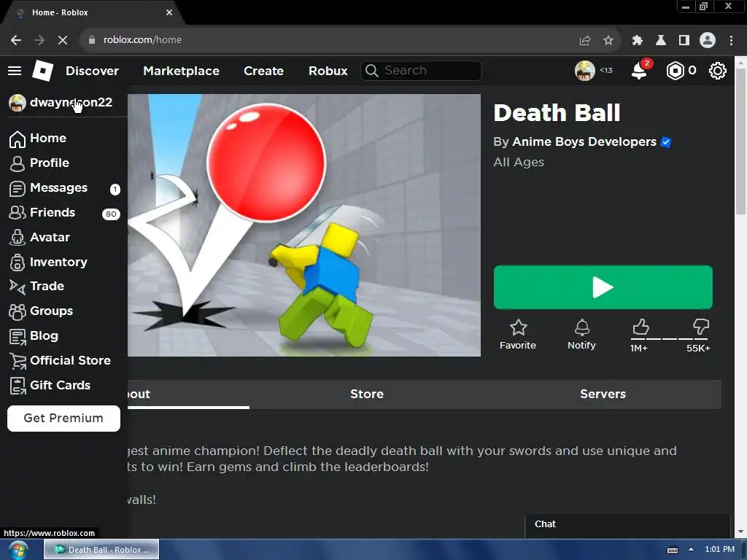Dislike the game with thumbs down
Screen dimensions: 747x560
[x=701, y=327]
